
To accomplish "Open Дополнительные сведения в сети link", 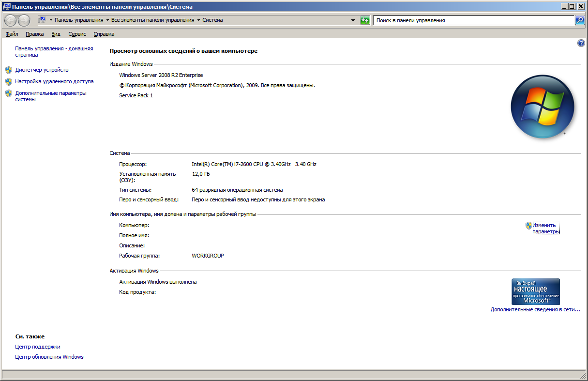I will click(x=535, y=309).
